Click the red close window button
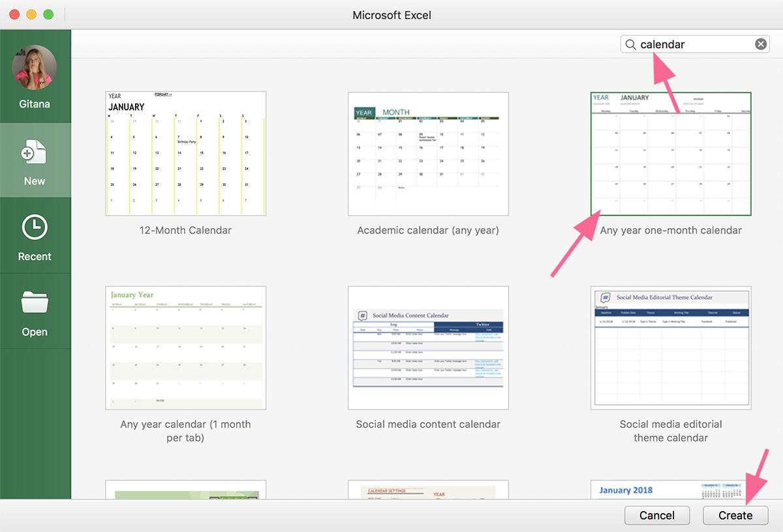This screenshot has width=783, height=532. (x=14, y=14)
